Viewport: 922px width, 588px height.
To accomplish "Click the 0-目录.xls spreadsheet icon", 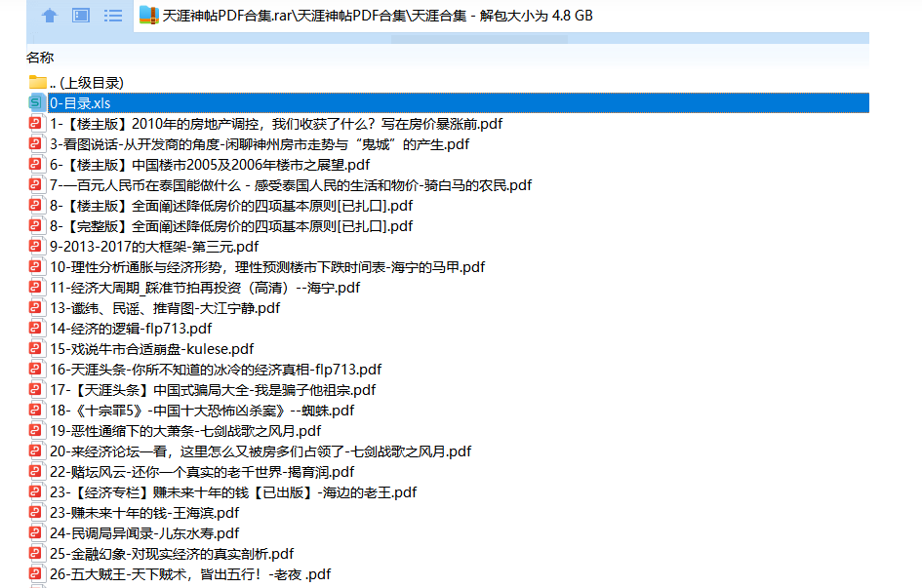I will tap(38, 103).
